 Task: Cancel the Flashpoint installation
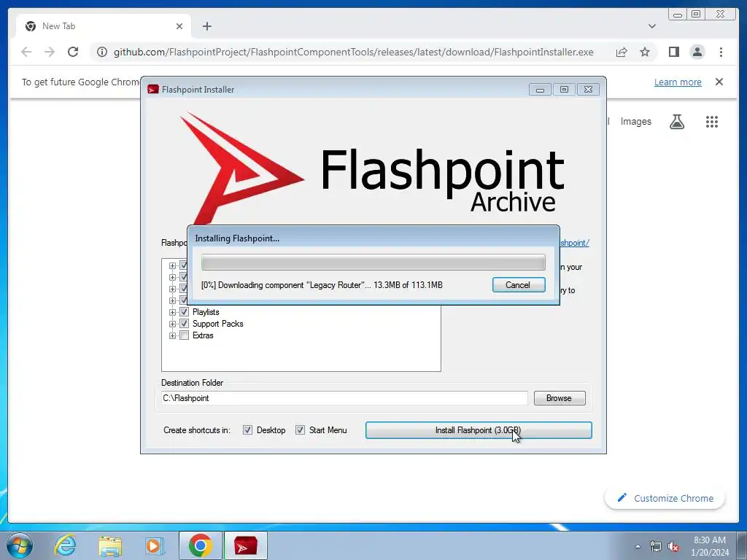[519, 285]
